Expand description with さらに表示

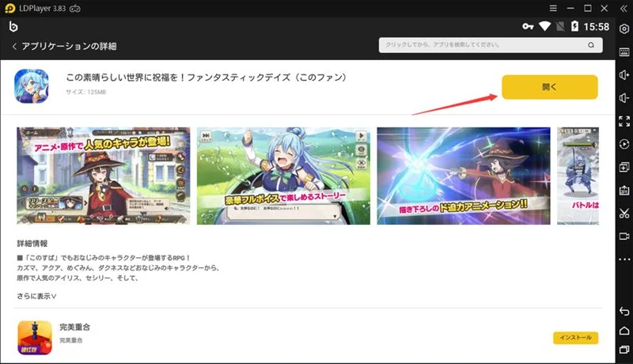[x=36, y=296]
